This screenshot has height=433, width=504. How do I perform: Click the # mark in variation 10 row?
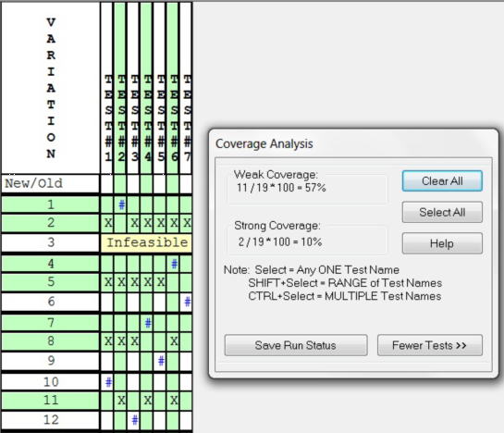coord(108,382)
